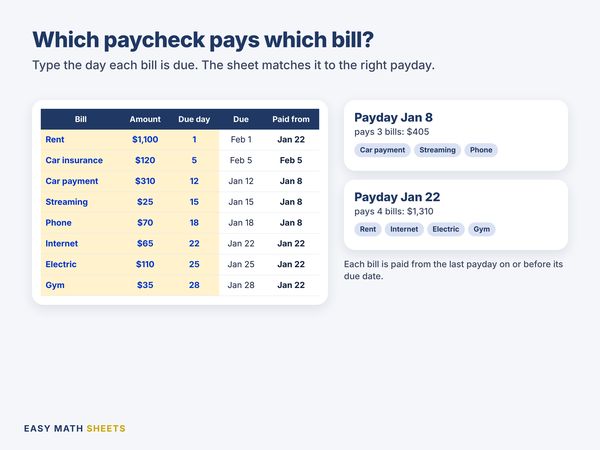This screenshot has width=600, height=450.
Task: Click the Easy Math Sheets logo text
Action: coord(75,429)
